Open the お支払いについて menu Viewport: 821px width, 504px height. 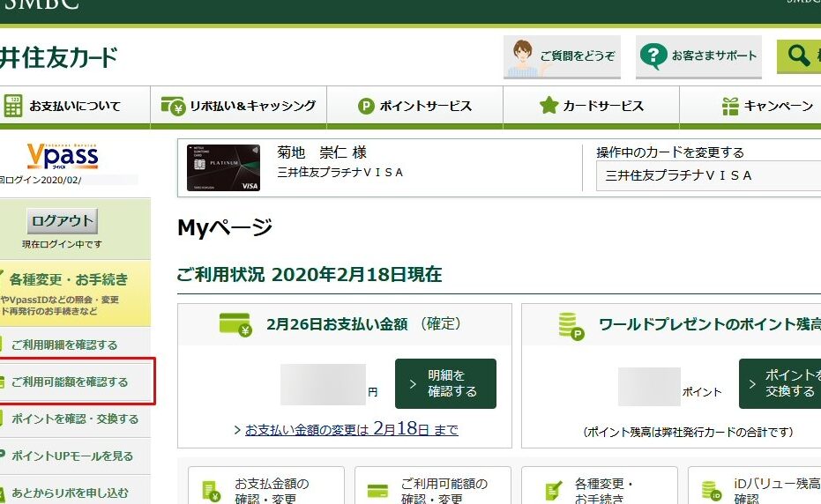click(75, 107)
